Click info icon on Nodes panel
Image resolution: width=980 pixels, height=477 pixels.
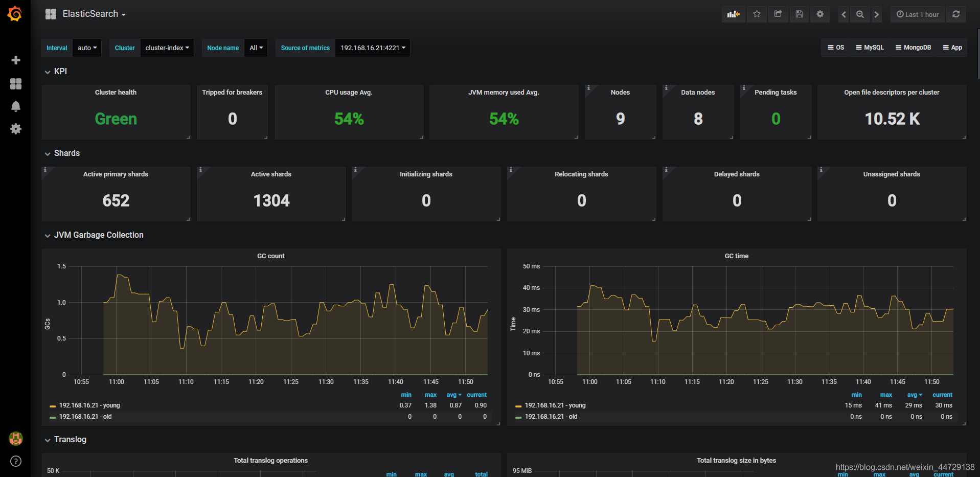click(x=588, y=88)
